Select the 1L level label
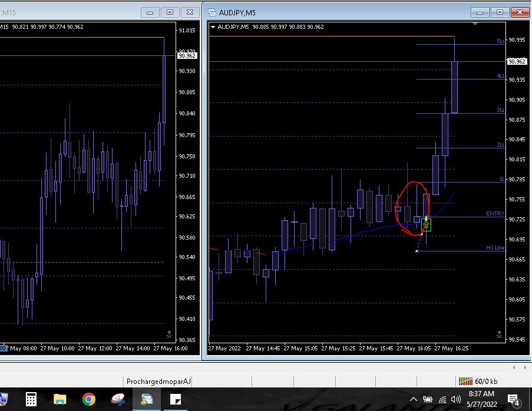The height and width of the screenshot is (411, 532). [502, 179]
